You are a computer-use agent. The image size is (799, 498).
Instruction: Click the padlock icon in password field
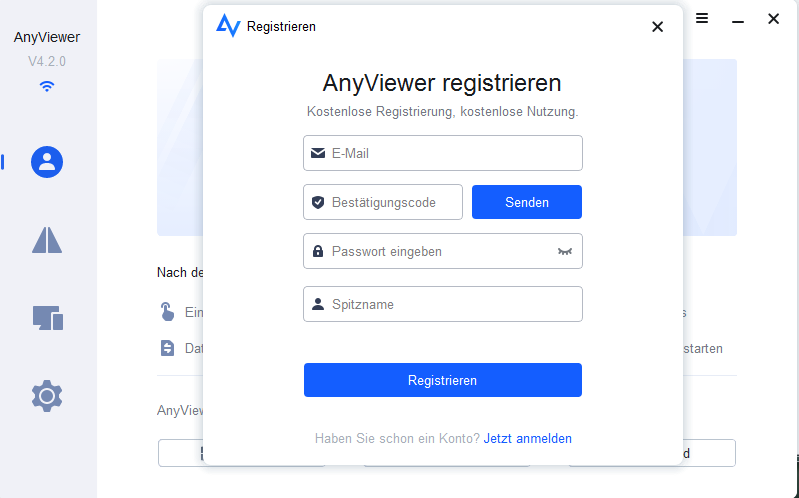coord(318,252)
